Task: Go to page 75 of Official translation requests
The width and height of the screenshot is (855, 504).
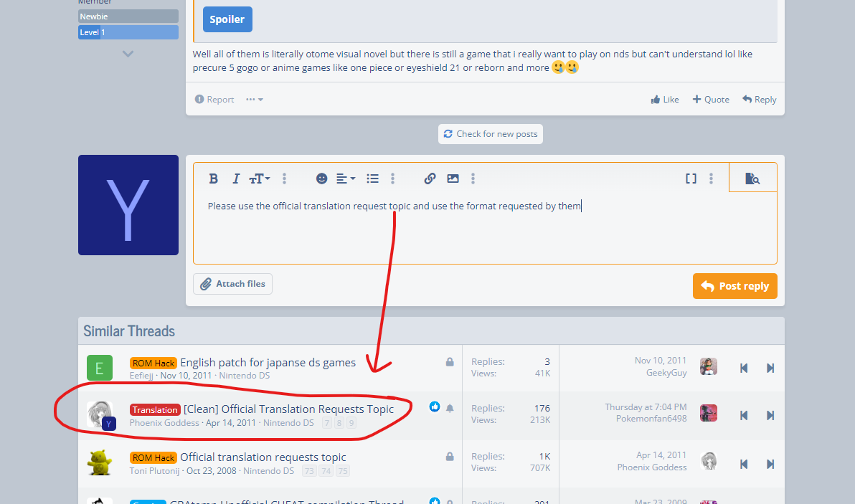Action: tap(342, 471)
